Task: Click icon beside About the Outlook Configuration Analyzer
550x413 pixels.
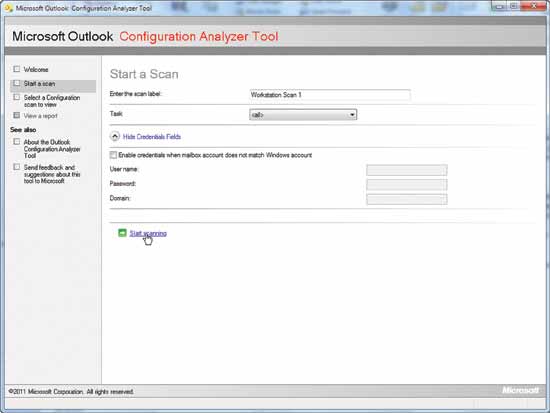Action: 16,141
